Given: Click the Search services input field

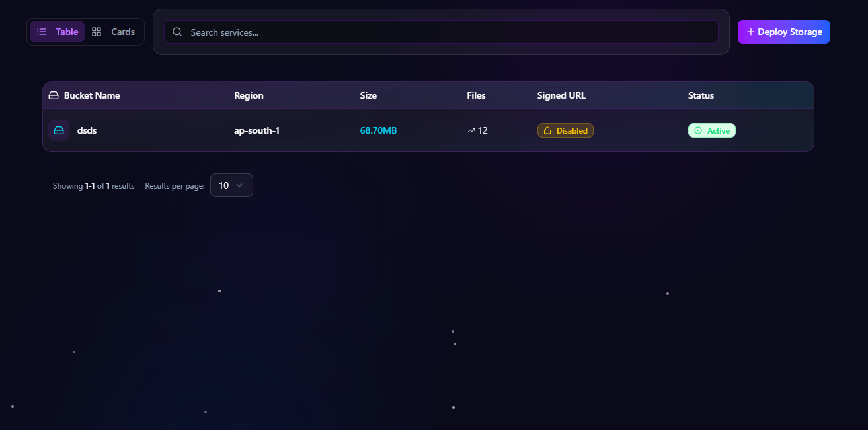Looking at the screenshot, I should coord(441,32).
